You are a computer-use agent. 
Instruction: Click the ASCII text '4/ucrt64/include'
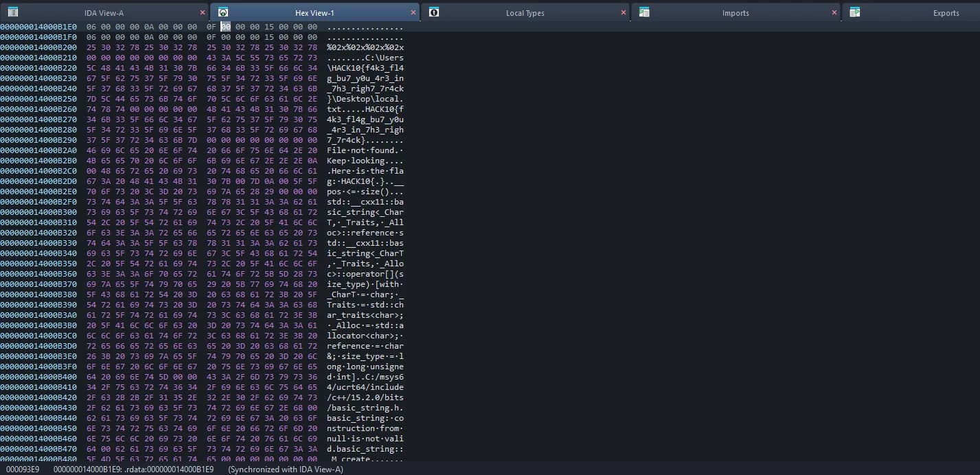(365, 387)
